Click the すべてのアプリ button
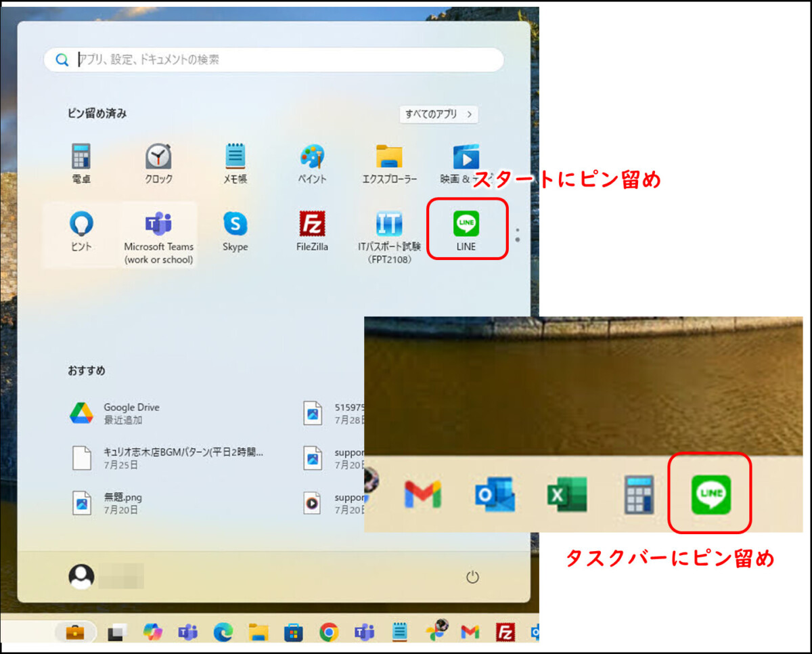The height and width of the screenshot is (654, 812). pos(438,114)
